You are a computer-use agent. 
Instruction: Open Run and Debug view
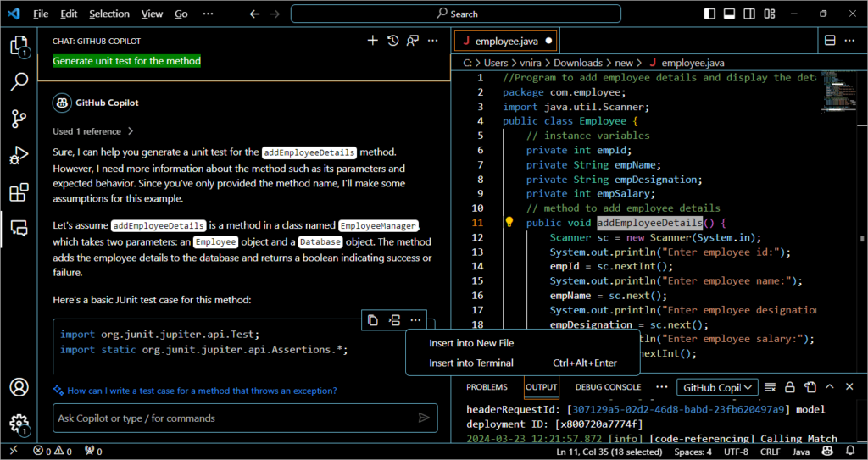click(19, 156)
